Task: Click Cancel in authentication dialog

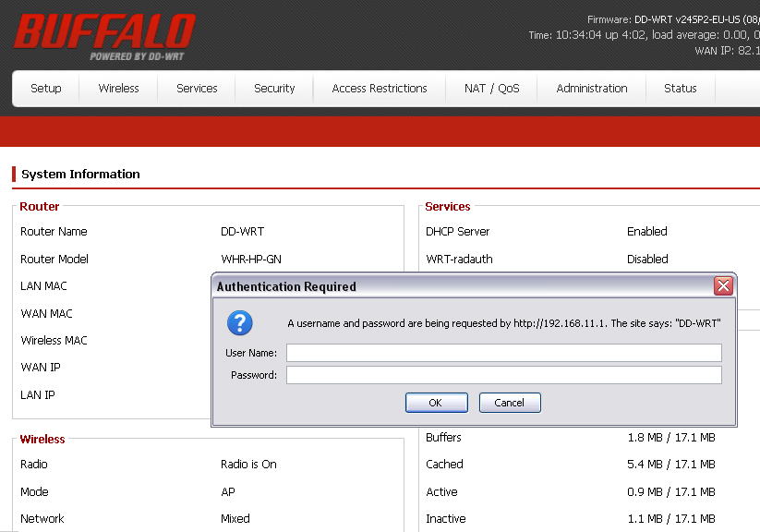Action: click(x=510, y=403)
